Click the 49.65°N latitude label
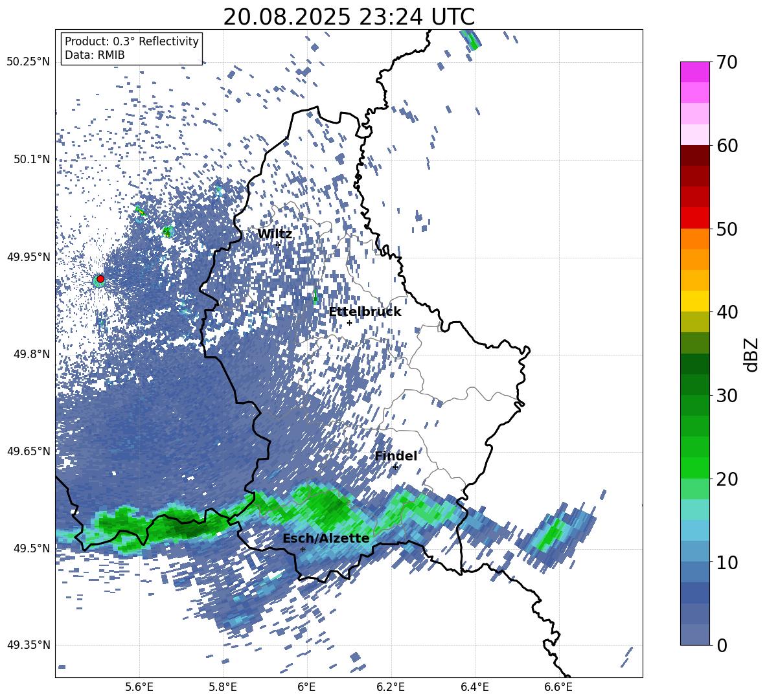The width and height of the screenshot is (767, 700). [29, 451]
